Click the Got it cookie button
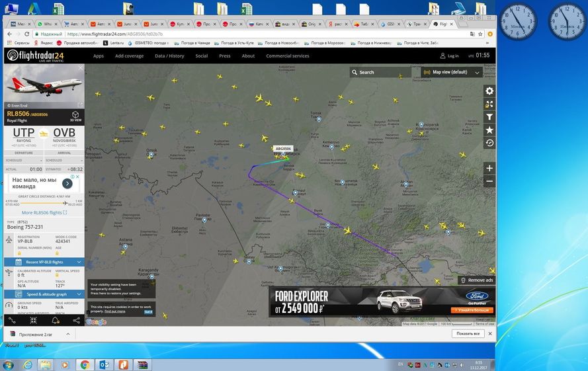The image size is (588, 371). (x=149, y=311)
